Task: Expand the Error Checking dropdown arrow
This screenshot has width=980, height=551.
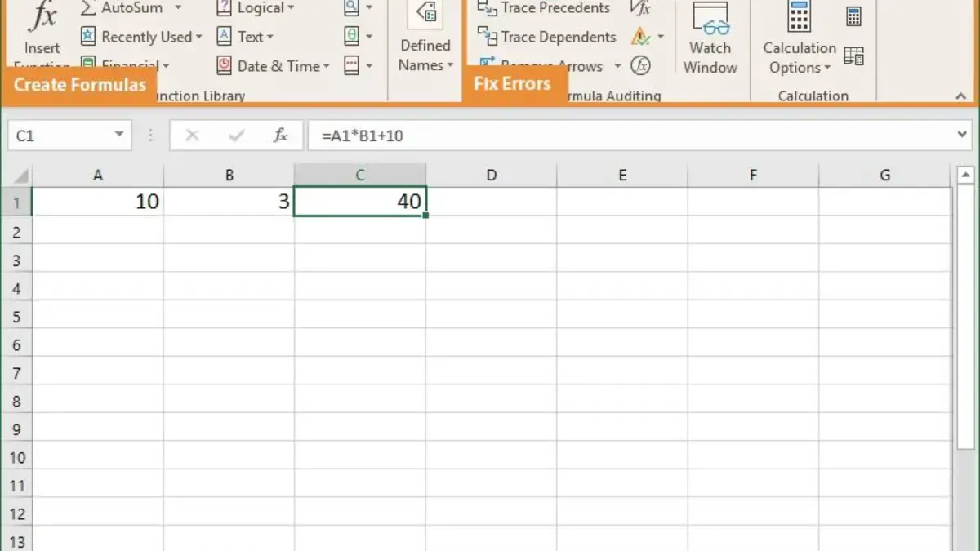Action: pos(660,37)
